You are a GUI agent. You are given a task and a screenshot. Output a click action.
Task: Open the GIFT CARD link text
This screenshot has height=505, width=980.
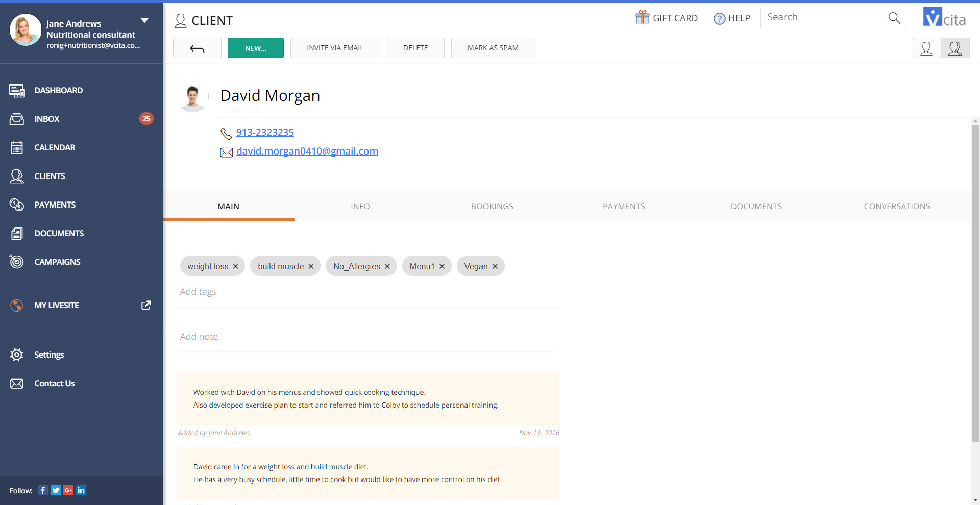coord(675,18)
